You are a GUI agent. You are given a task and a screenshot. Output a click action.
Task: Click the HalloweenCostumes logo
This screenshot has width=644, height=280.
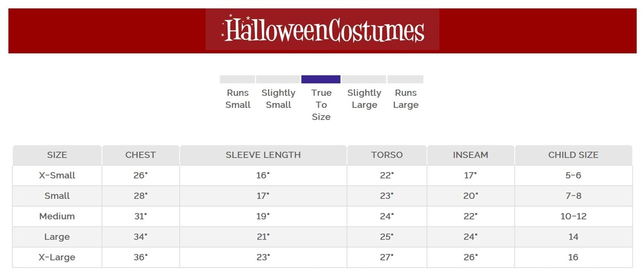322,30
